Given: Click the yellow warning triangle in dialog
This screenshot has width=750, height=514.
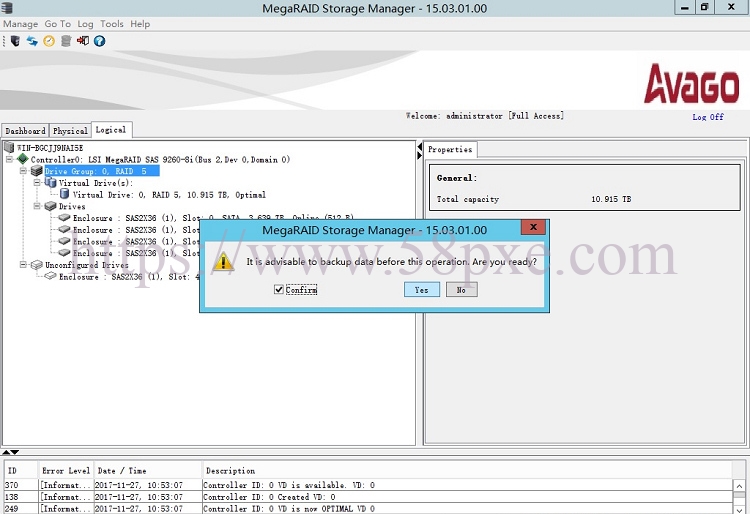Looking at the screenshot, I should coord(223,262).
